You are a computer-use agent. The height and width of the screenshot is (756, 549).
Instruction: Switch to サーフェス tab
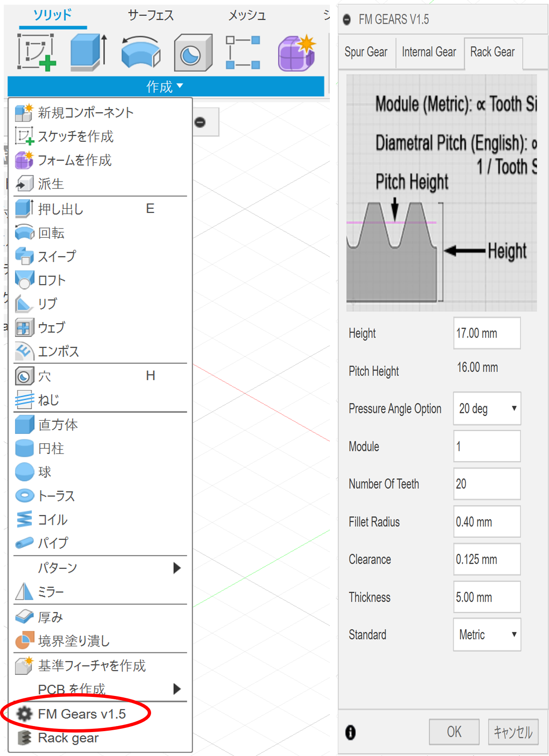pyautogui.click(x=151, y=15)
